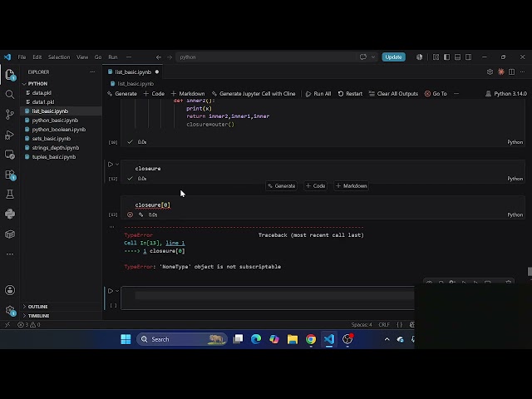Open run options chevron for empty cell
This screenshot has height=399, width=532.
117,291
